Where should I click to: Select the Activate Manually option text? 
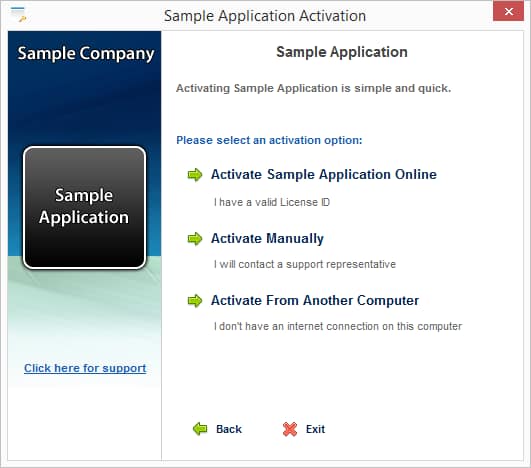click(267, 238)
